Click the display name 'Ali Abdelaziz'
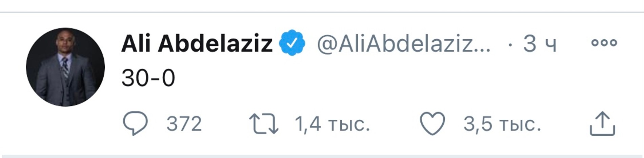Viewport: 644px width, 158px height. click(197, 43)
